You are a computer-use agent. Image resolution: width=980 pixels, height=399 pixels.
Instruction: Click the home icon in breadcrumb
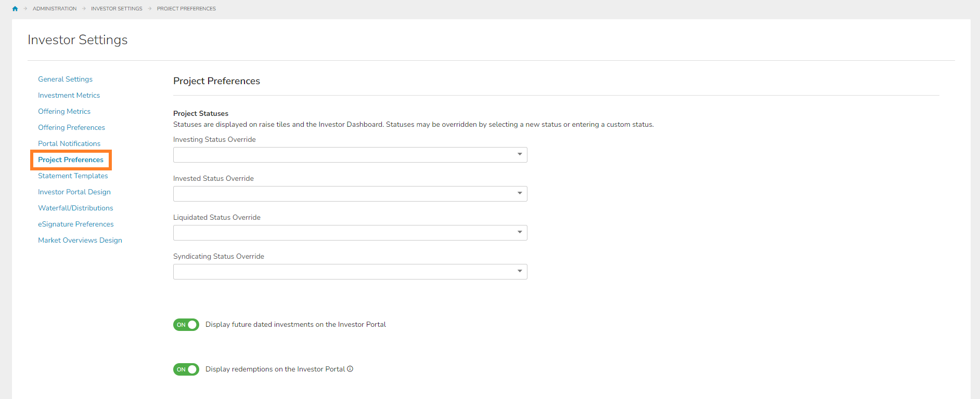click(15, 9)
